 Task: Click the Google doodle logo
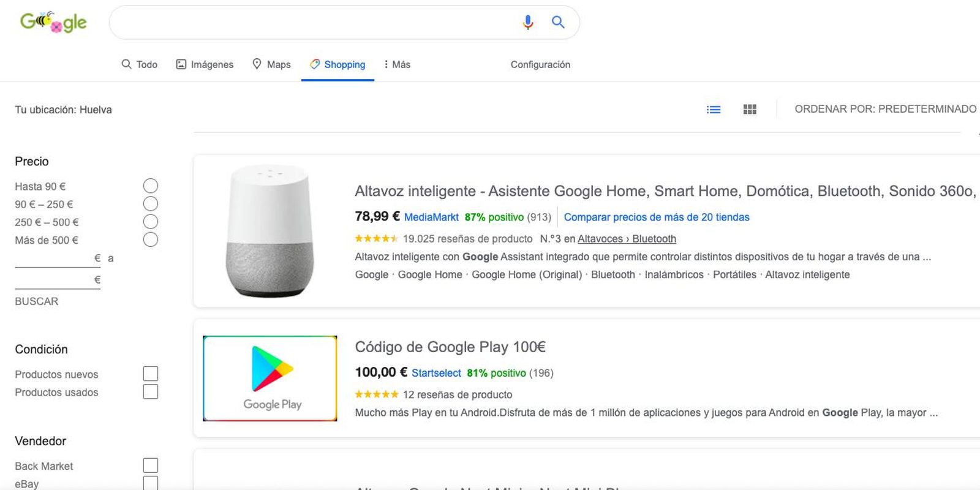53,22
